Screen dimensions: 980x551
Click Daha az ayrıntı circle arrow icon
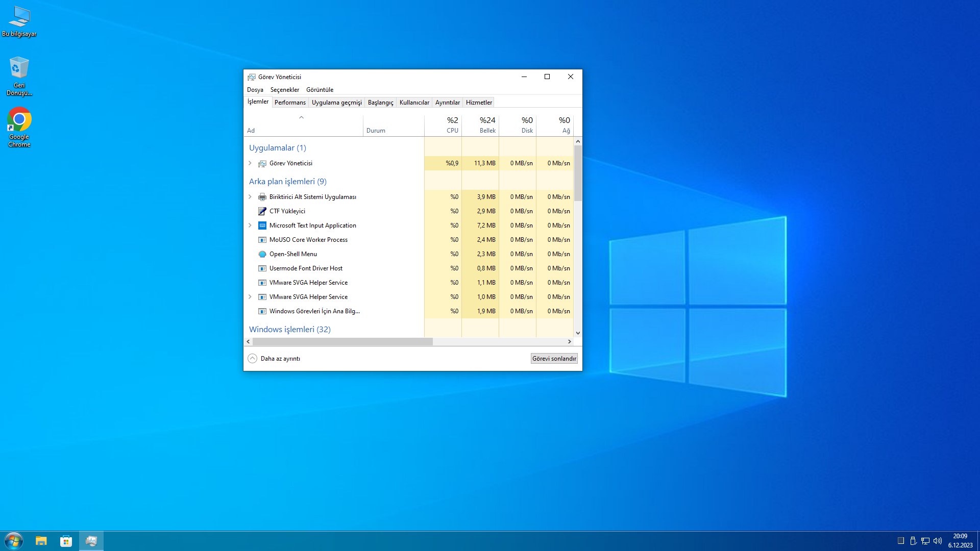(x=252, y=359)
